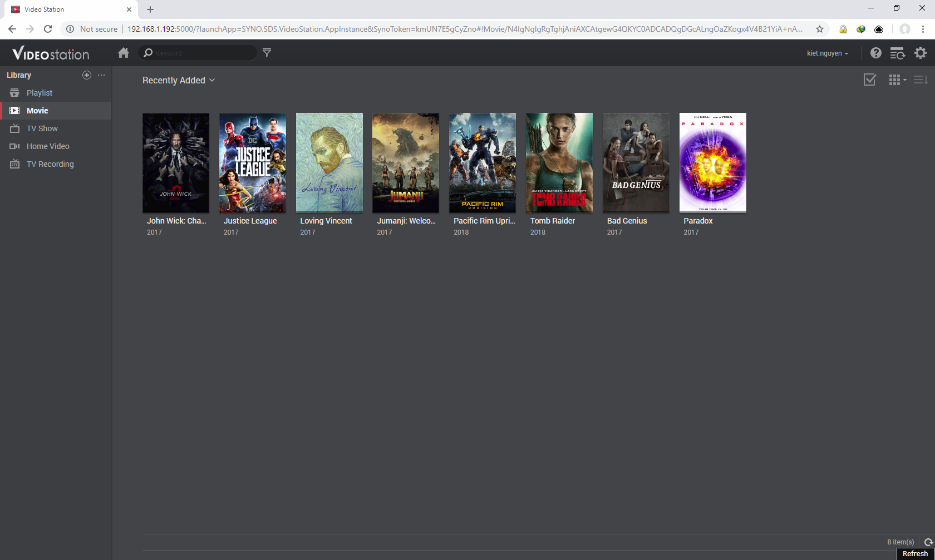Open the kiet.nguyen user menu

pos(828,53)
